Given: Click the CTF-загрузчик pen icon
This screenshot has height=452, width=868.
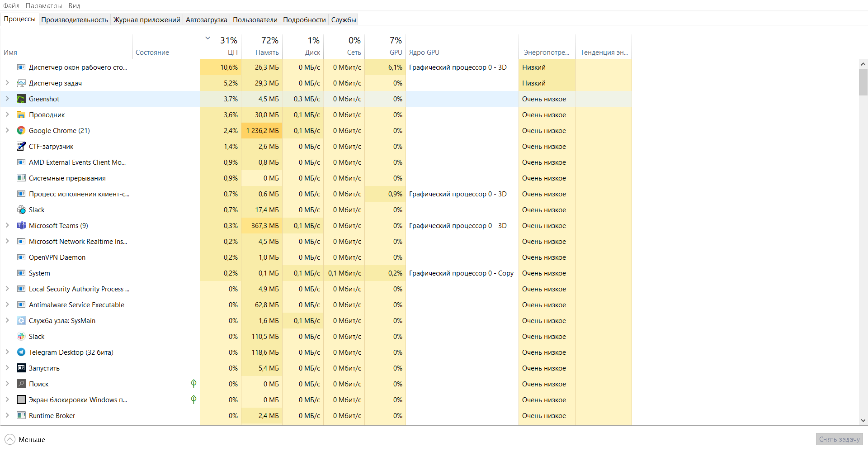Looking at the screenshot, I should (x=21, y=147).
